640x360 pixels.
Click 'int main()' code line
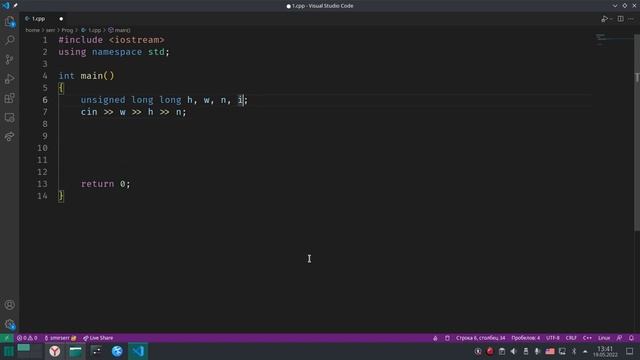[x=86, y=76]
